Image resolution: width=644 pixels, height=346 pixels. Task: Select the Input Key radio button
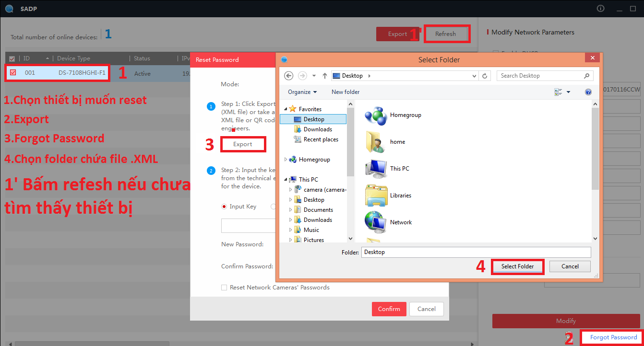(224, 207)
